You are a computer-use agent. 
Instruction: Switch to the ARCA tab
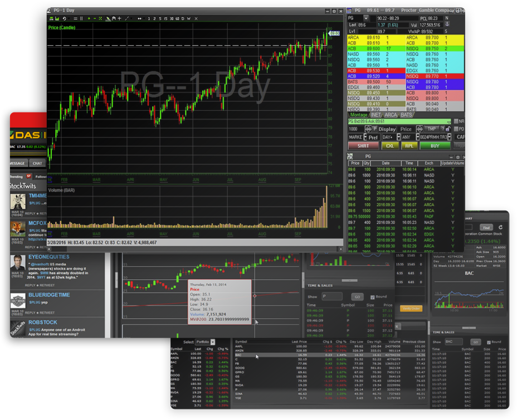tap(391, 115)
